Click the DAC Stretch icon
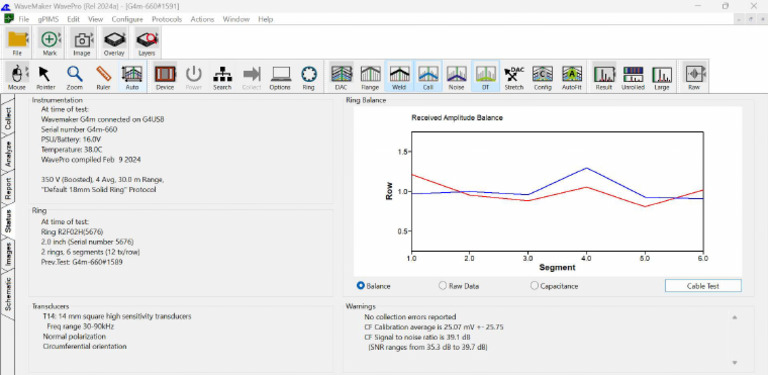Image resolution: width=768 pixels, height=375 pixels. point(514,77)
